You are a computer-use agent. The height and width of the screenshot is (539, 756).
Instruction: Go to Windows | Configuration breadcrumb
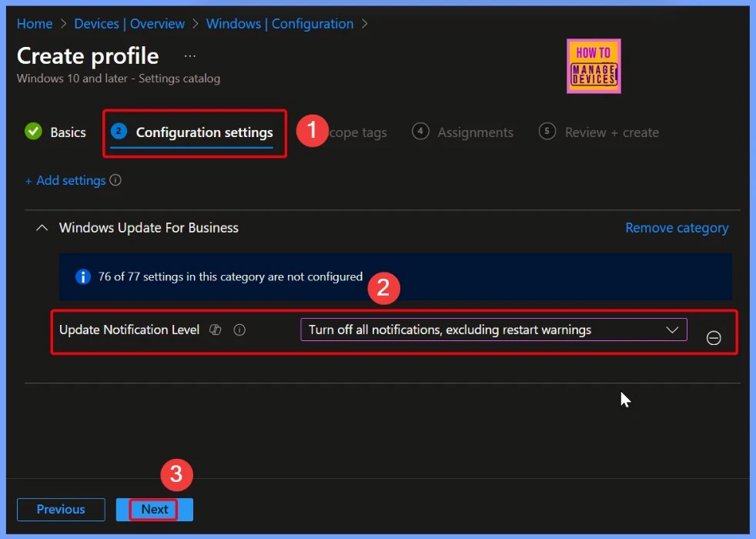(x=279, y=24)
